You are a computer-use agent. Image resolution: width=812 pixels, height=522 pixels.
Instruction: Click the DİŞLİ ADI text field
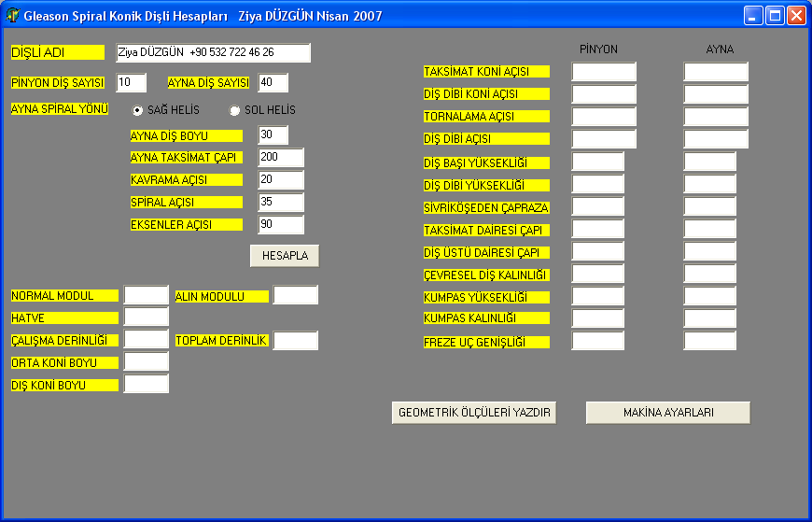[x=213, y=53]
